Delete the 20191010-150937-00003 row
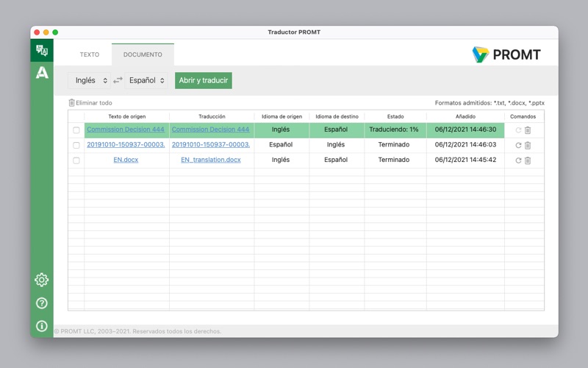 point(528,145)
